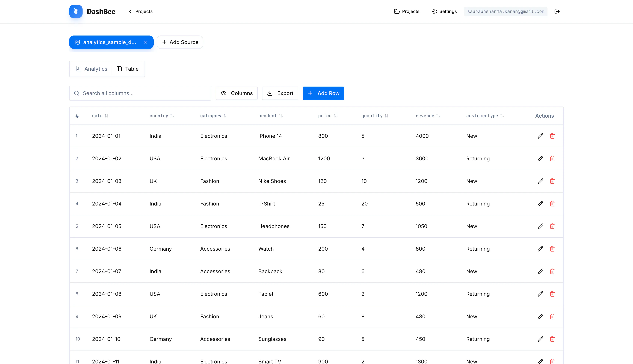Image resolution: width=633 pixels, height=364 pixels.
Task: Focus the Search all columns field
Action: (x=140, y=93)
